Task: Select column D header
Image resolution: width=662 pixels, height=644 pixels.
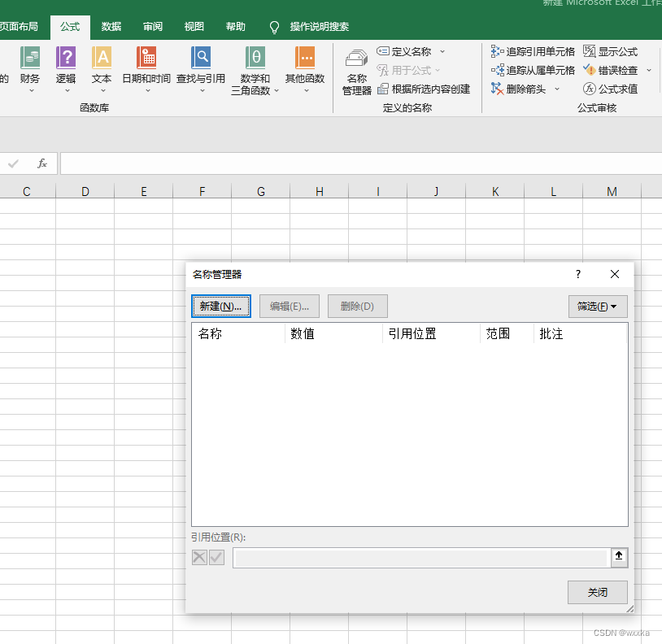Action: coord(85,192)
